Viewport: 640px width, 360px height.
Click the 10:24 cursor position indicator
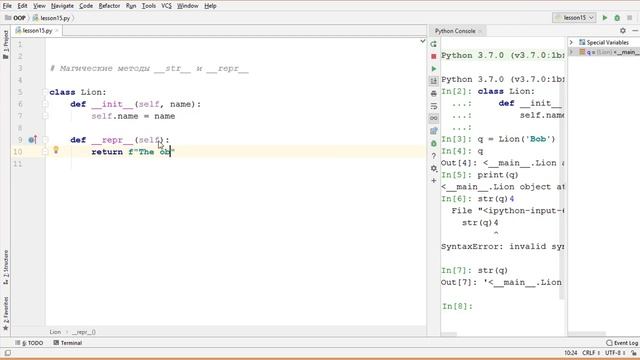pyautogui.click(x=571, y=353)
